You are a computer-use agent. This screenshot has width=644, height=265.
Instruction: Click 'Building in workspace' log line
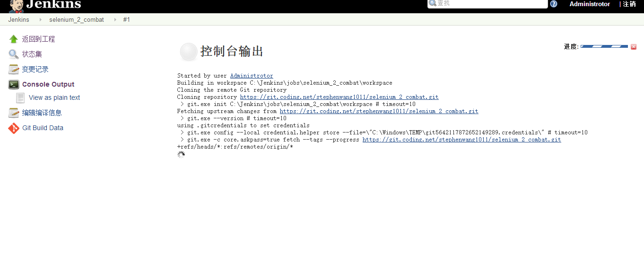coord(285,83)
